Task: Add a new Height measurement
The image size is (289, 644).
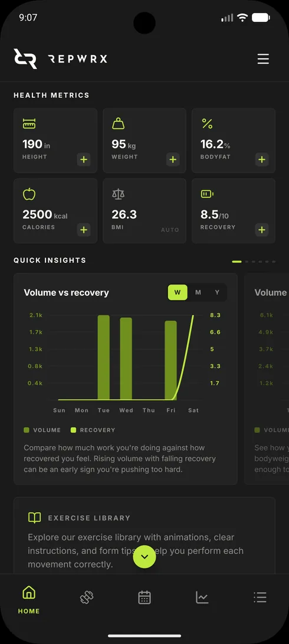Action: pyautogui.click(x=84, y=159)
